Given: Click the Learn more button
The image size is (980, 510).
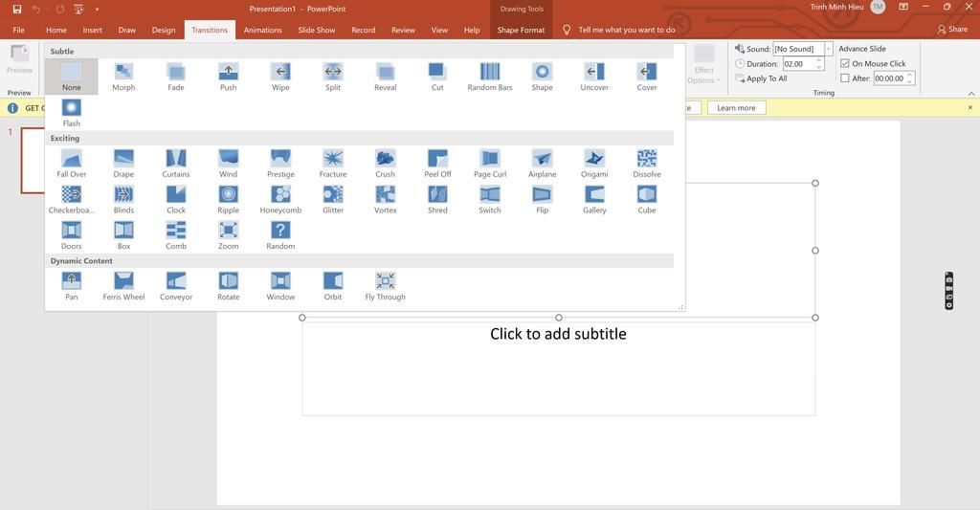Looking at the screenshot, I should [736, 108].
